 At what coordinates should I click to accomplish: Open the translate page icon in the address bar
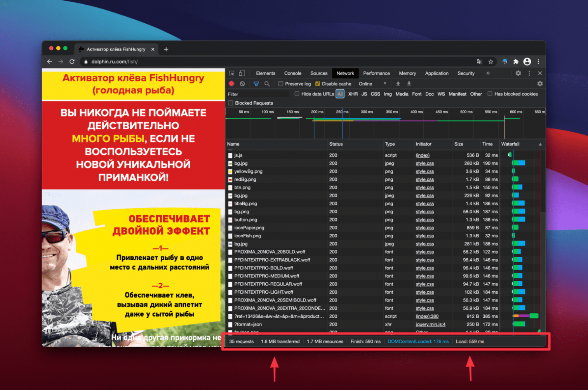[x=480, y=61]
